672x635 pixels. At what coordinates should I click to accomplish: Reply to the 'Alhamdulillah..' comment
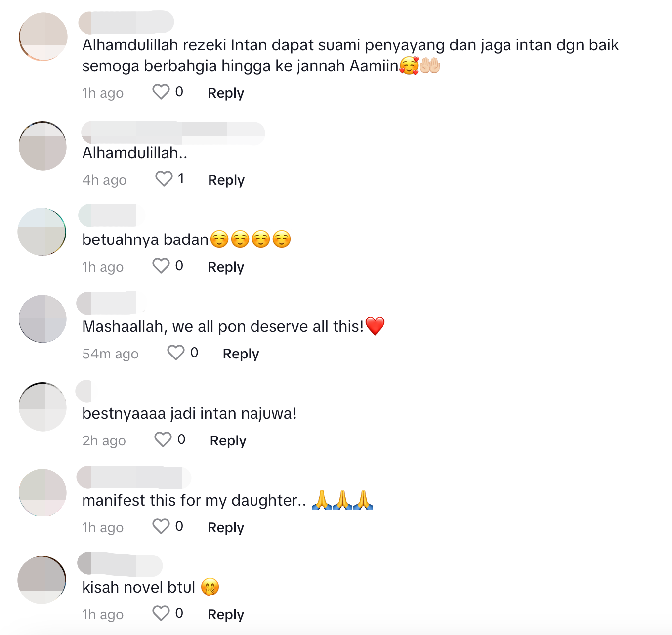226,180
